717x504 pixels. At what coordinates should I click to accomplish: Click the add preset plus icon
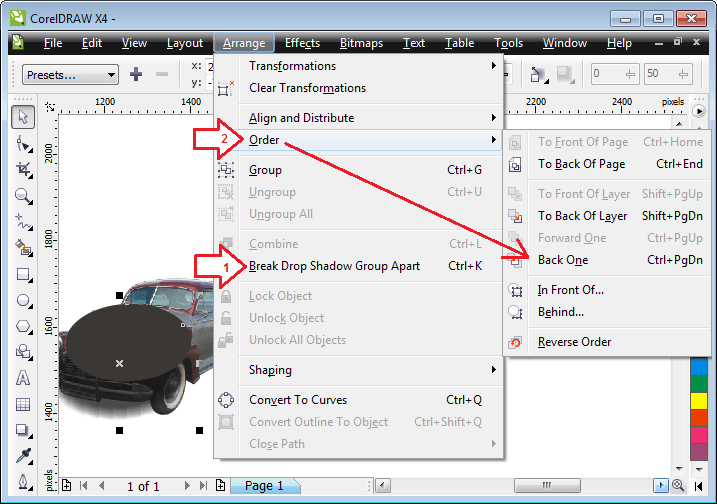(136, 74)
